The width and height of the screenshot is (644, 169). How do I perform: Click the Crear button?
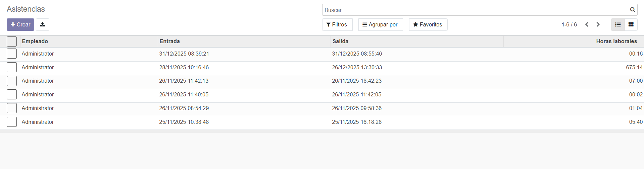[x=20, y=24]
